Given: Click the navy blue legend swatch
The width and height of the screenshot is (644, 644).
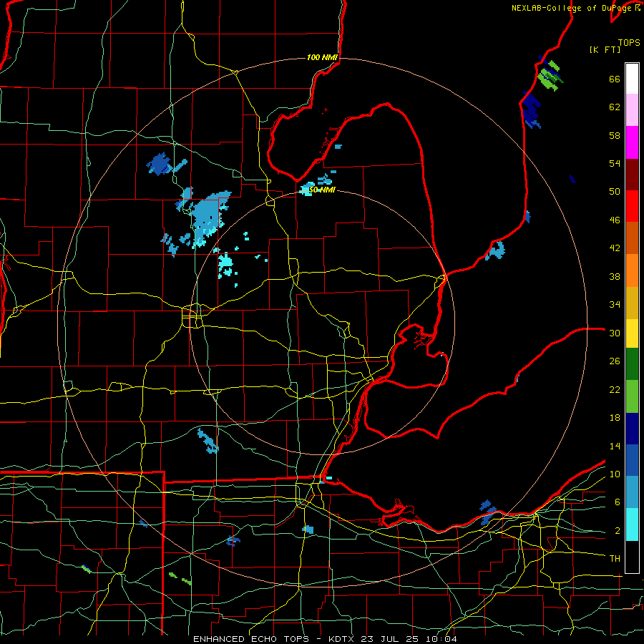Looking at the screenshot, I should [x=632, y=429].
